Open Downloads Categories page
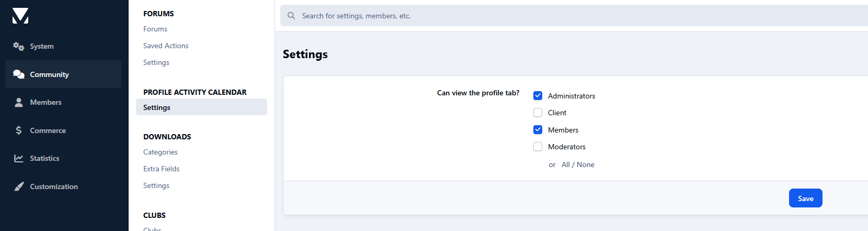Viewport: 868px width, 231px height. pyautogui.click(x=161, y=152)
